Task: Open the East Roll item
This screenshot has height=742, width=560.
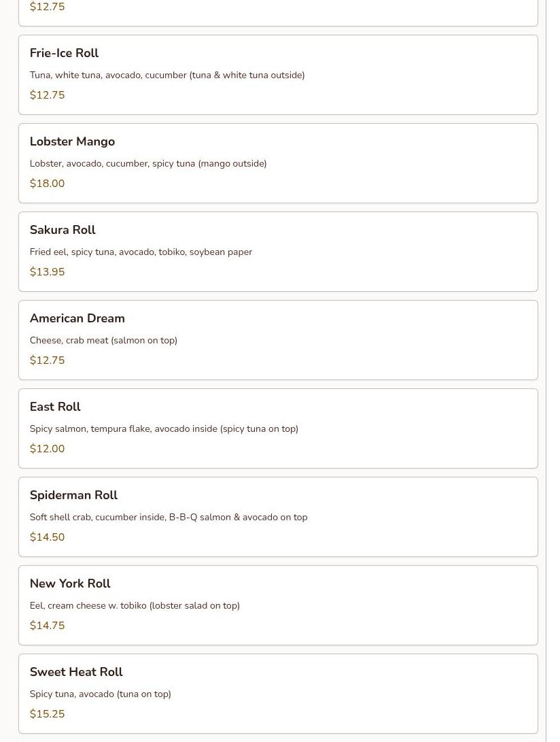Action: [x=278, y=428]
